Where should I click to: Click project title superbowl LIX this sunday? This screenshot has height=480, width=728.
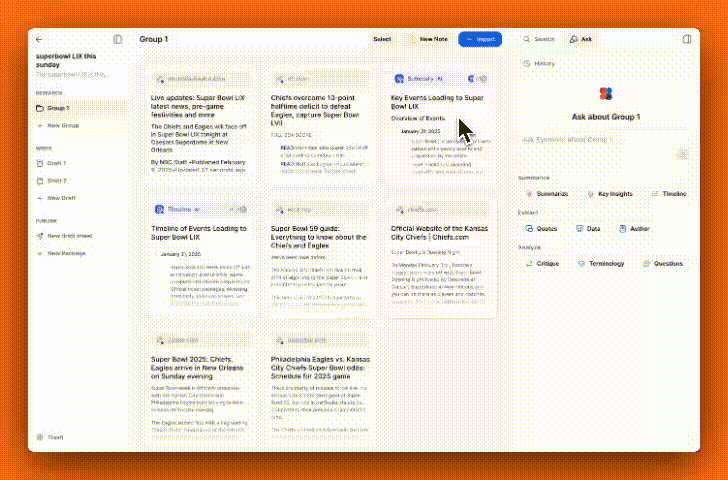click(x=66, y=60)
